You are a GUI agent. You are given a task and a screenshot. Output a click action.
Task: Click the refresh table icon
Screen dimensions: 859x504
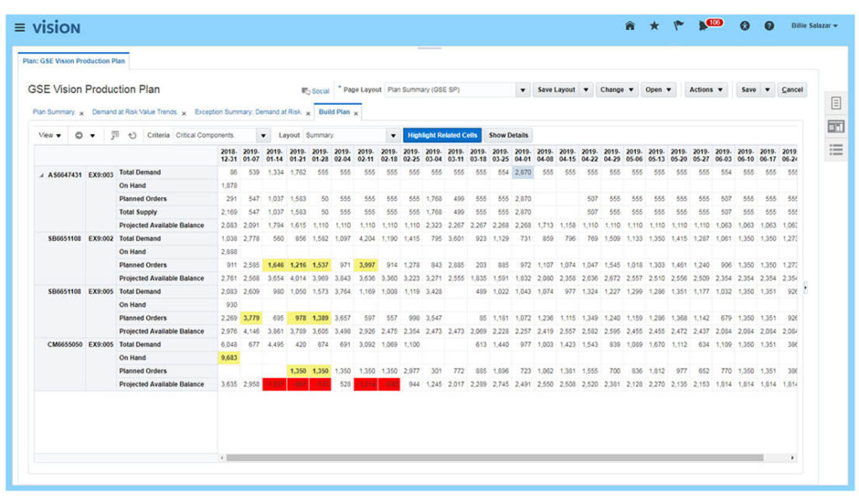(132, 135)
